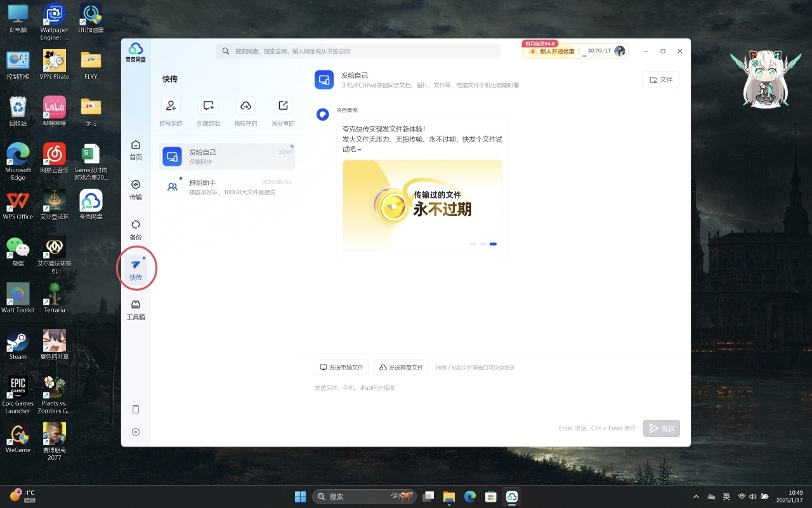The image size is (812, 508).
Task: Open settings hexagon icon in sidebar
Action: pyautogui.click(x=136, y=432)
